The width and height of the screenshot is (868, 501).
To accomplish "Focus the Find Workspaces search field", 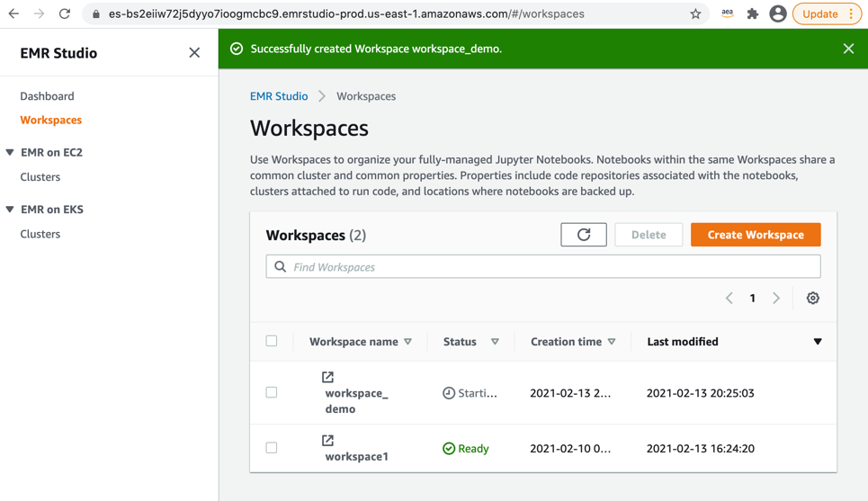I will pos(543,267).
